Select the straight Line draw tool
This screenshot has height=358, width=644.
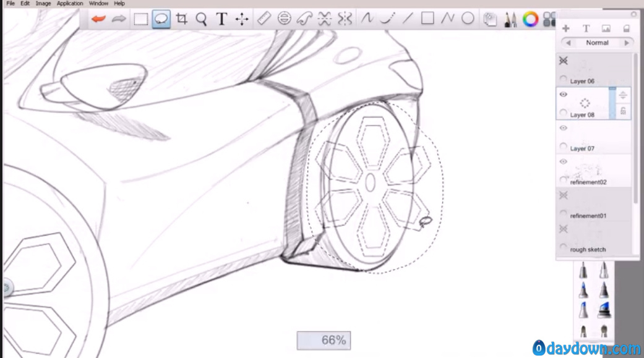[408, 19]
